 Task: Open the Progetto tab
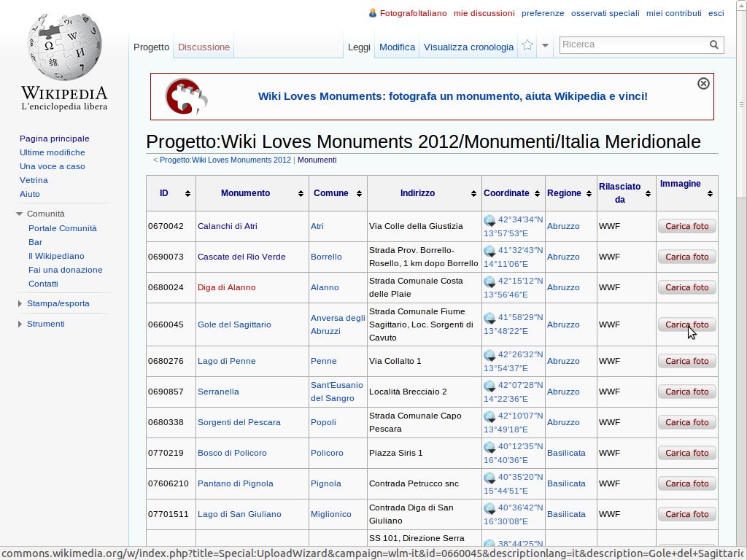[x=151, y=47]
